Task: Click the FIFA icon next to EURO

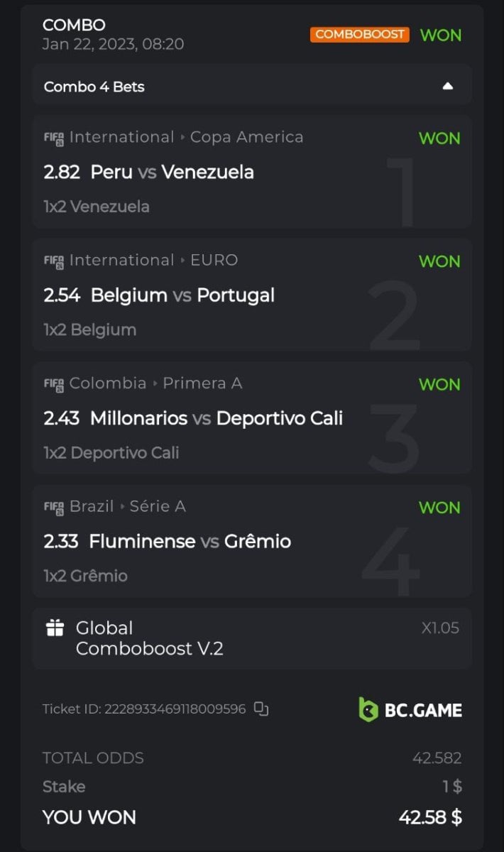Action: tap(54, 261)
